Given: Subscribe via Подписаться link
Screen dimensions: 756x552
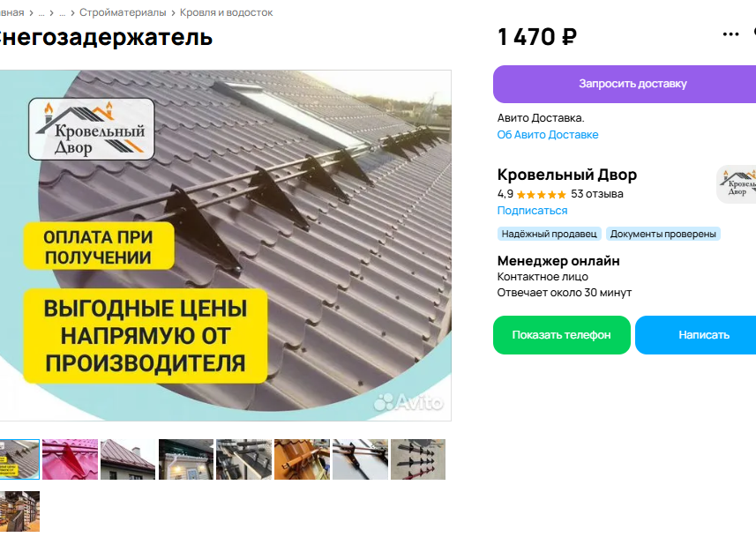Looking at the screenshot, I should 532,211.
